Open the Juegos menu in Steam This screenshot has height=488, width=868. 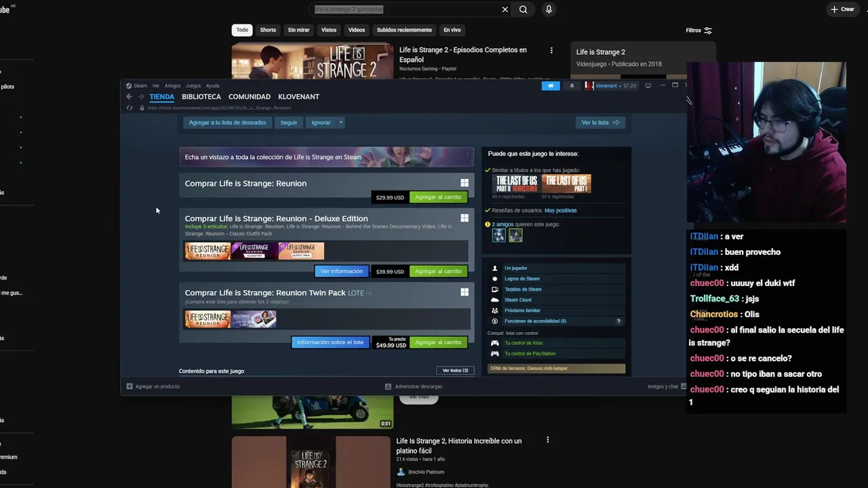click(x=193, y=86)
